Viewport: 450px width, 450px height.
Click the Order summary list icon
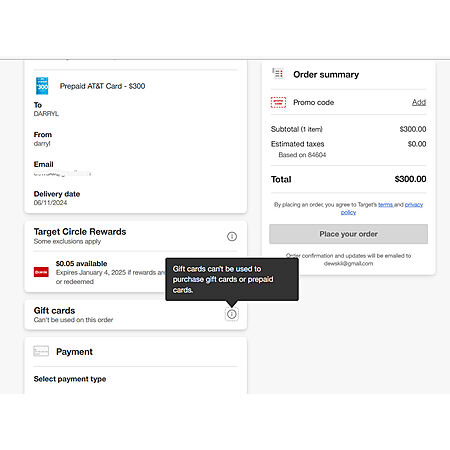(x=278, y=74)
